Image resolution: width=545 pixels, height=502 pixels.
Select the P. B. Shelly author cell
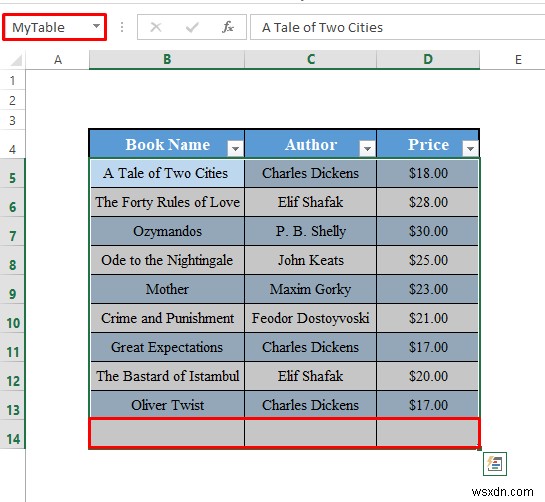tap(310, 231)
